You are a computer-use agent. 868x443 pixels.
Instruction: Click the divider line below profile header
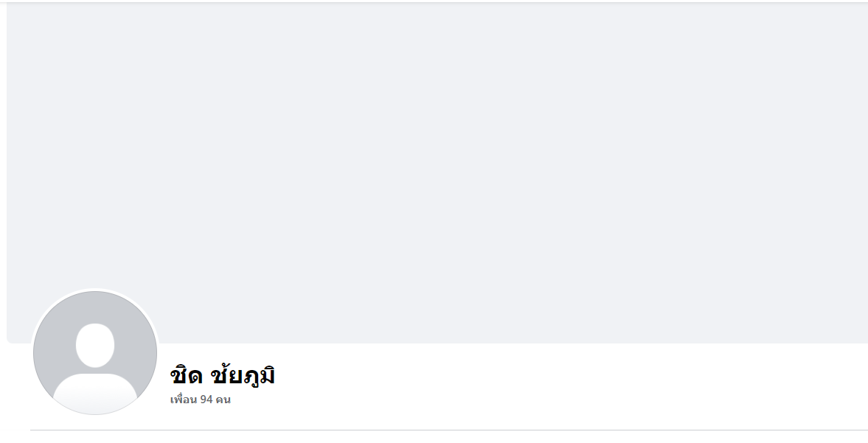pos(449,430)
